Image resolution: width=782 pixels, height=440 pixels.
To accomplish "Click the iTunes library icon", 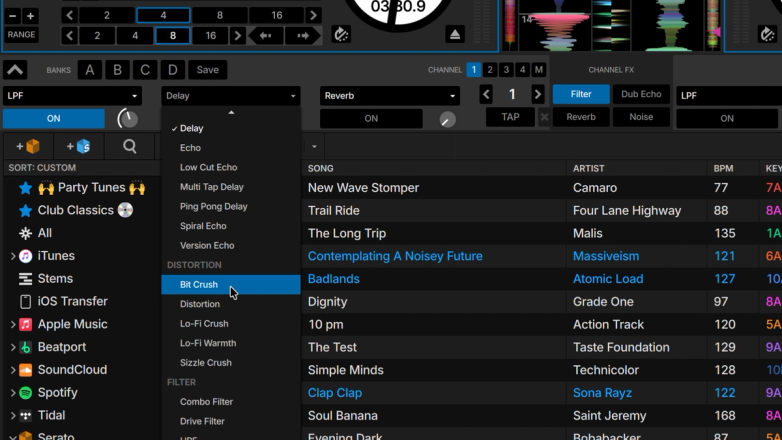I will pyautogui.click(x=25, y=256).
